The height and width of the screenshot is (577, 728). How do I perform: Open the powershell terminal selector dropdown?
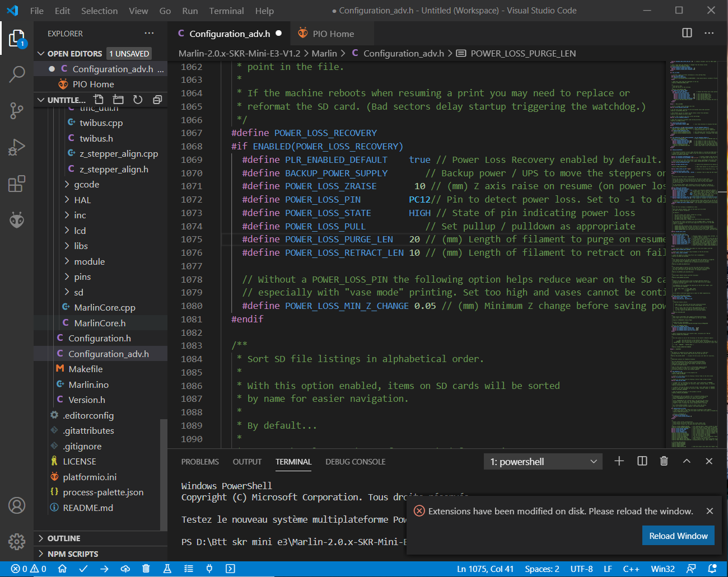tap(543, 462)
